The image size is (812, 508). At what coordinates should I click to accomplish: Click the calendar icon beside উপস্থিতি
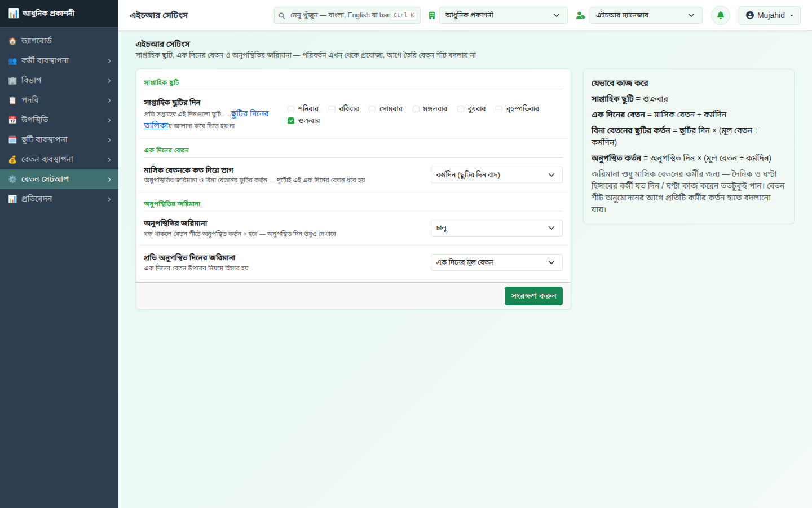pyautogui.click(x=12, y=120)
